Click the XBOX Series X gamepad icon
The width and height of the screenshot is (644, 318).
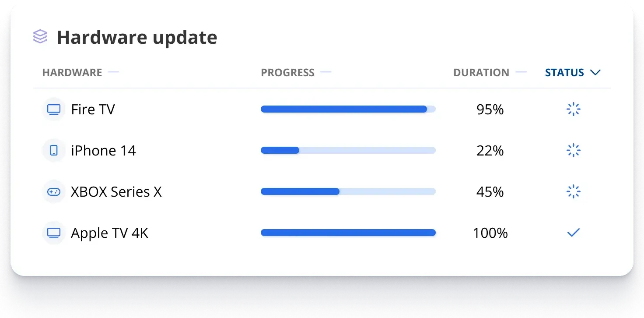54,191
